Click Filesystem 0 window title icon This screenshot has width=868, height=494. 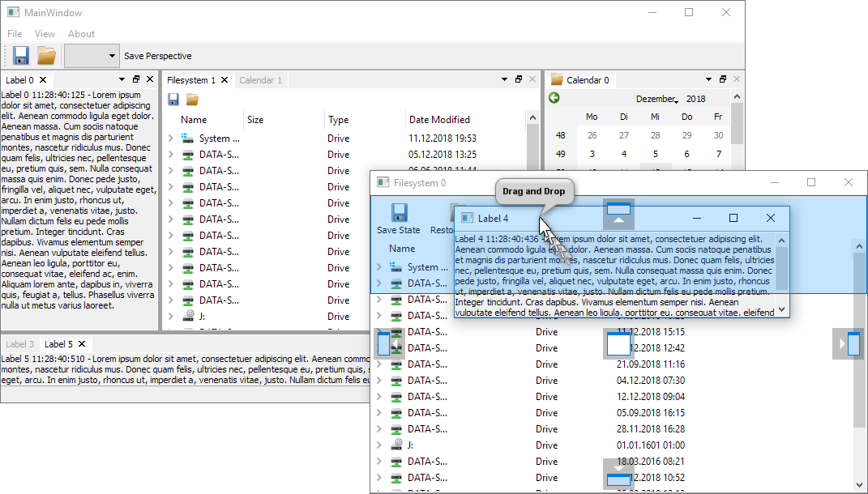click(x=383, y=182)
